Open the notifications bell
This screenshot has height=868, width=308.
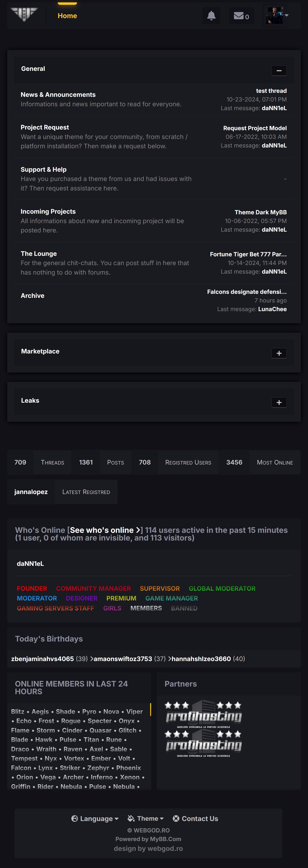click(211, 16)
